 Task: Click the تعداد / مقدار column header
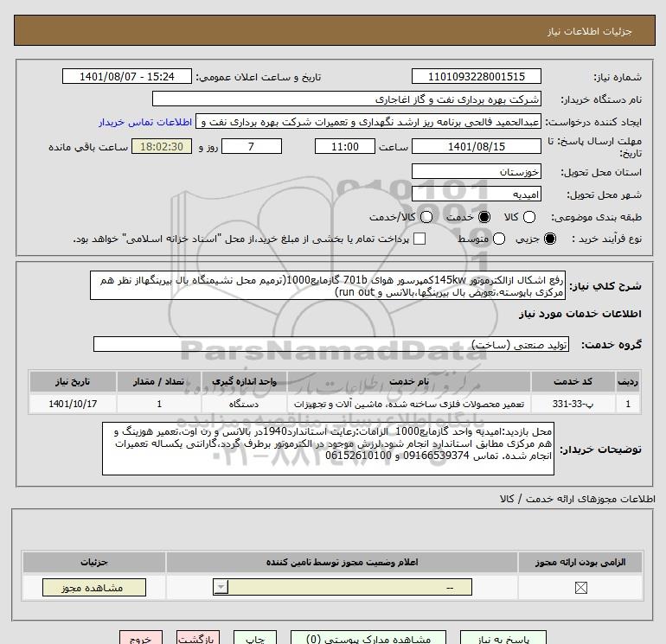pyautogui.click(x=159, y=381)
